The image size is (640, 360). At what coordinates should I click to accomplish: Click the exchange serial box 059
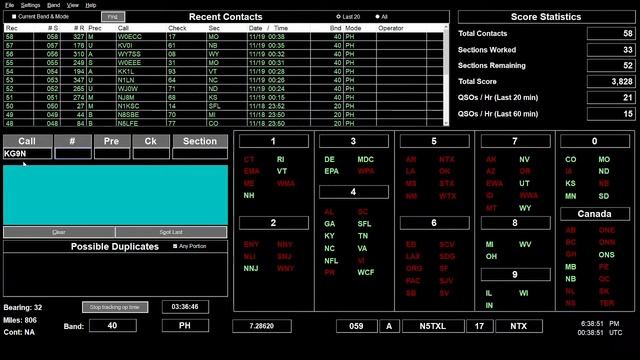click(356, 326)
